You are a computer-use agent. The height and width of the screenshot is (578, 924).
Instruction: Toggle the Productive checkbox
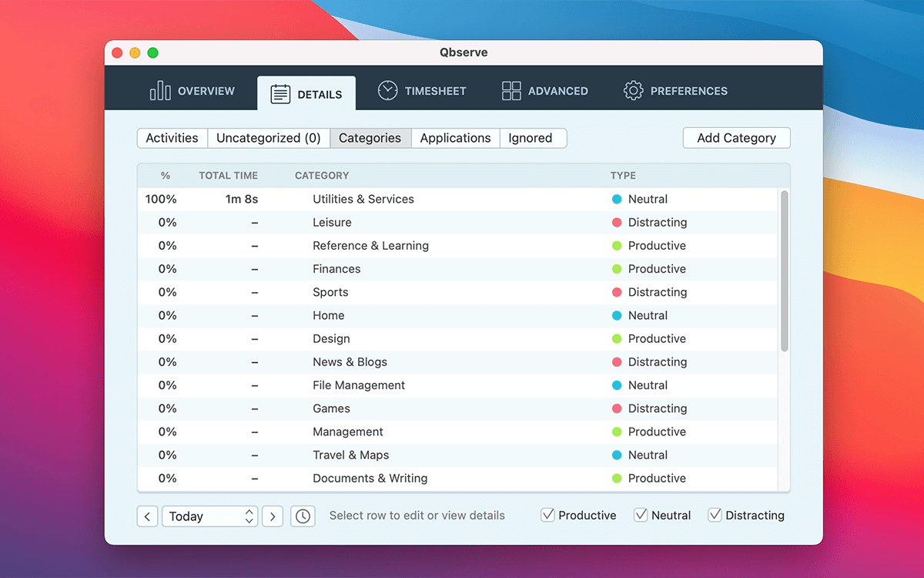pyautogui.click(x=547, y=515)
